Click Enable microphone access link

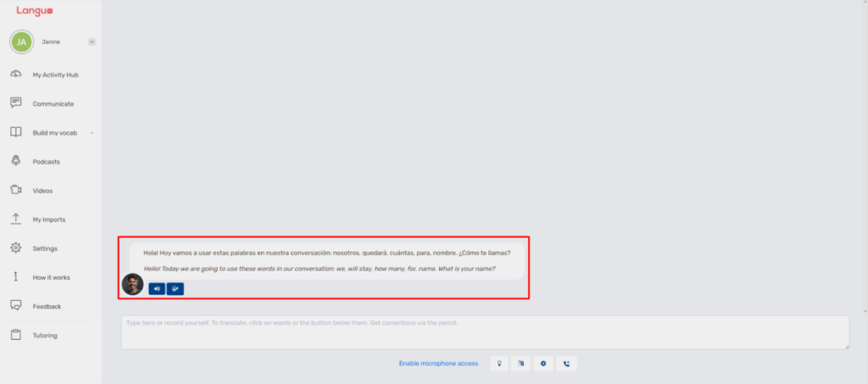[x=438, y=364]
